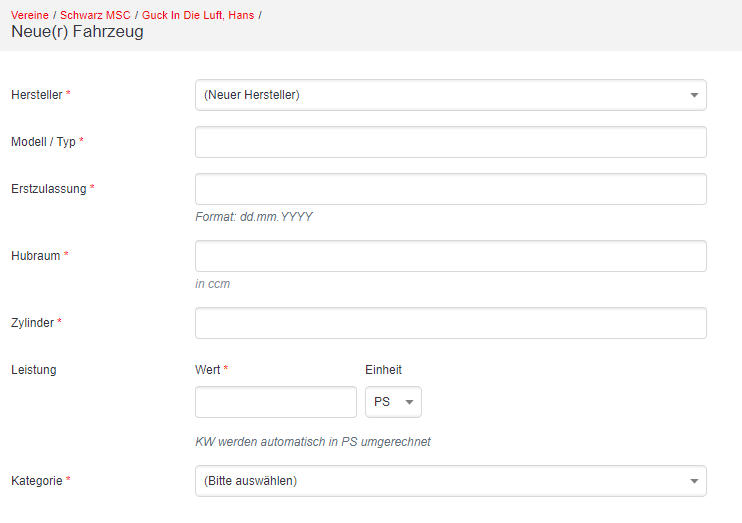Click the Einheit label
This screenshot has width=742, height=523.
pyautogui.click(x=383, y=370)
